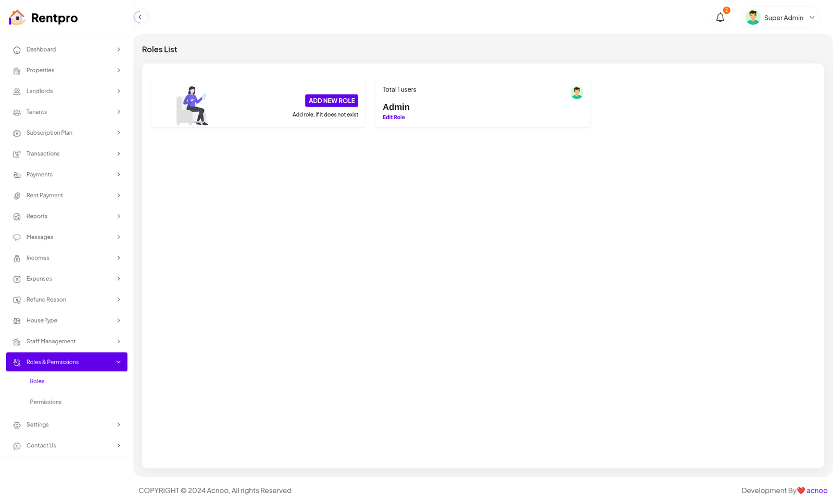Open the Permissions submenu item
This screenshot has width=833, height=504.
click(46, 402)
